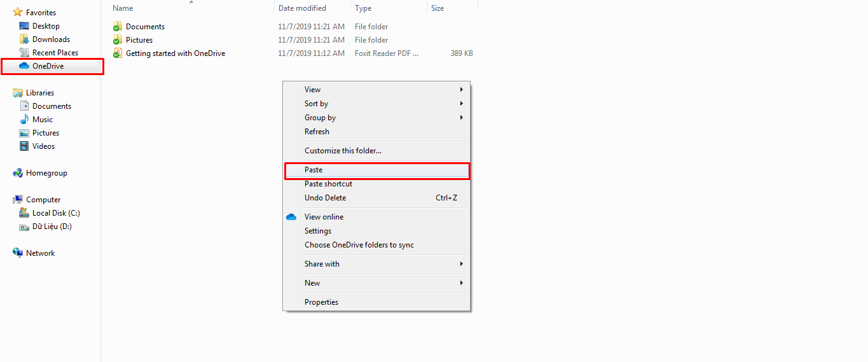Choose Paste from the context menu
Viewport: 868px width, 362px height.
pos(376,170)
